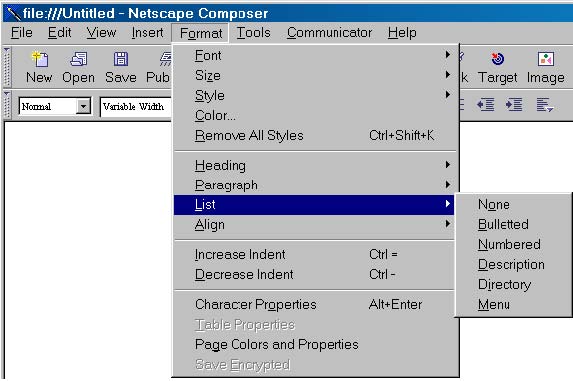Click the alignment icon with arrow
The image size is (573, 381).
(x=545, y=105)
